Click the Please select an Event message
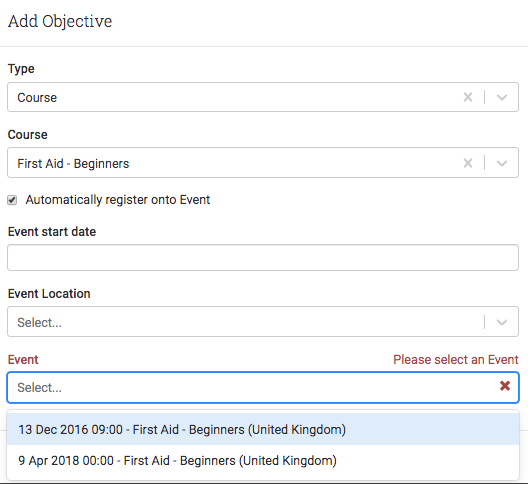Screen dimensions: 528x484 point(456,360)
